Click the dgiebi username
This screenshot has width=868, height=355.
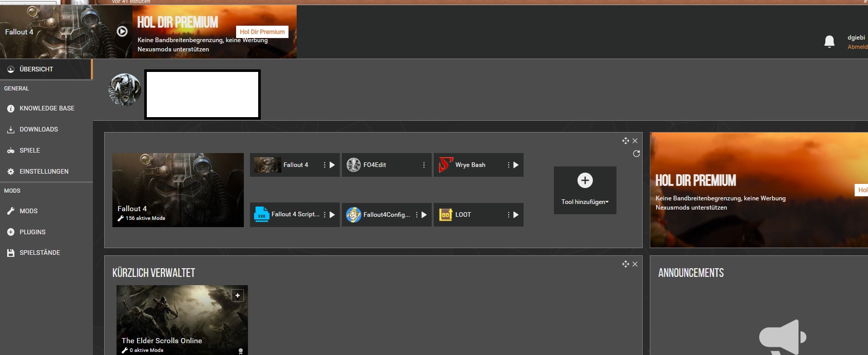pos(856,38)
